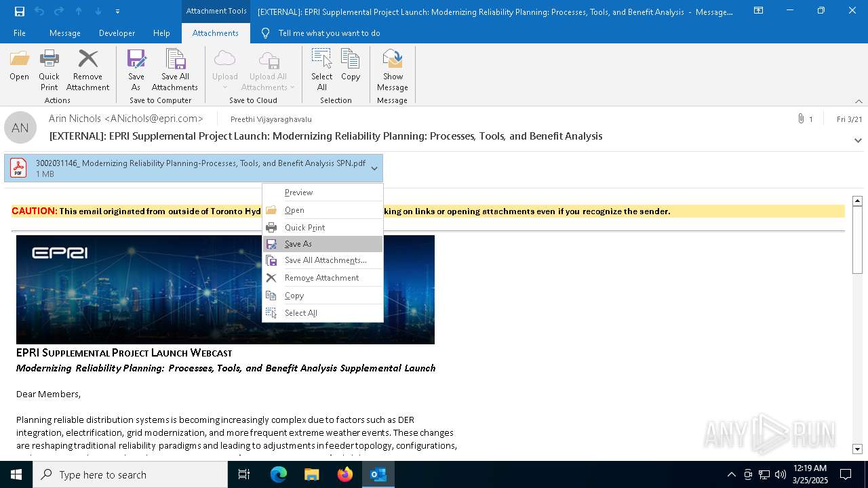
Task: Open Task View on the taskbar
Action: click(x=244, y=474)
